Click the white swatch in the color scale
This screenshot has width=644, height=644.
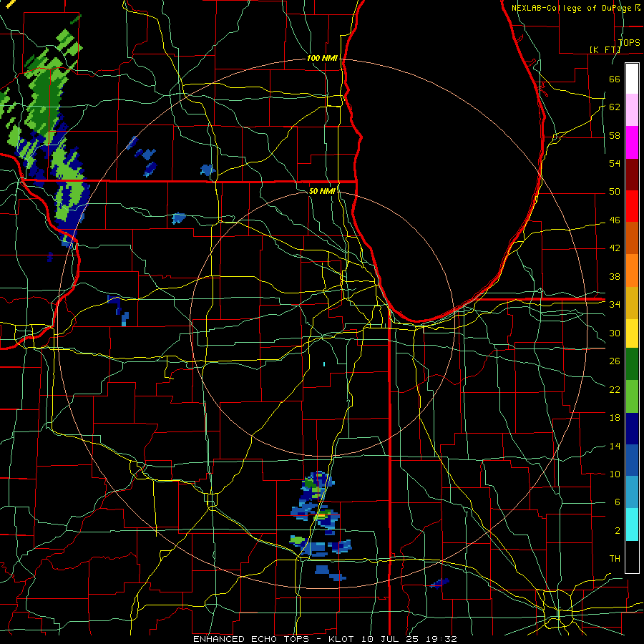coord(632,79)
